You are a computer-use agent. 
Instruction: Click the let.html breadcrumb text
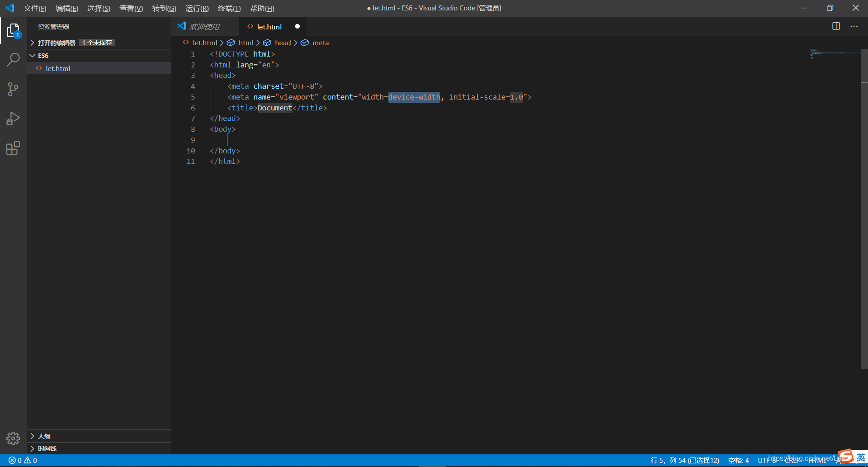(x=205, y=43)
